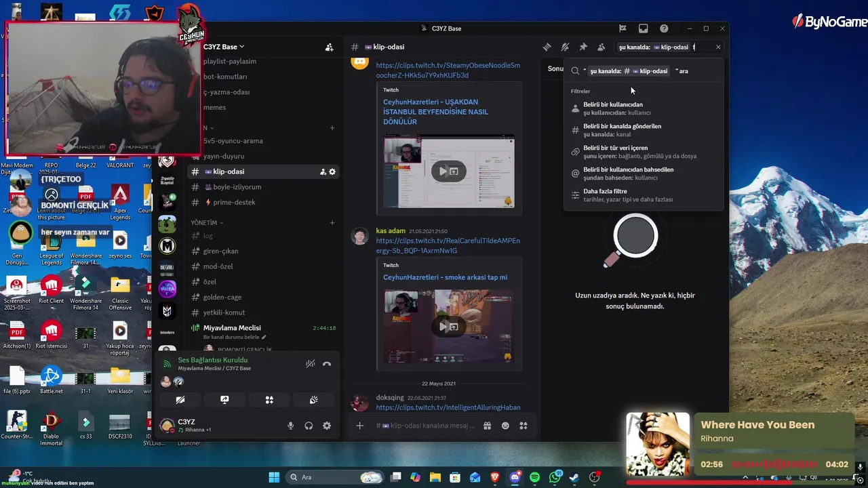Click the flag icon in Discord title bar
The image size is (868, 488).
pyautogui.click(x=623, y=28)
